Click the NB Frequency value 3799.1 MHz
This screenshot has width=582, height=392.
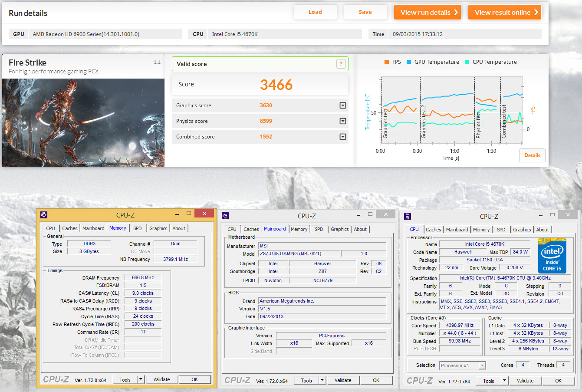tap(175, 259)
